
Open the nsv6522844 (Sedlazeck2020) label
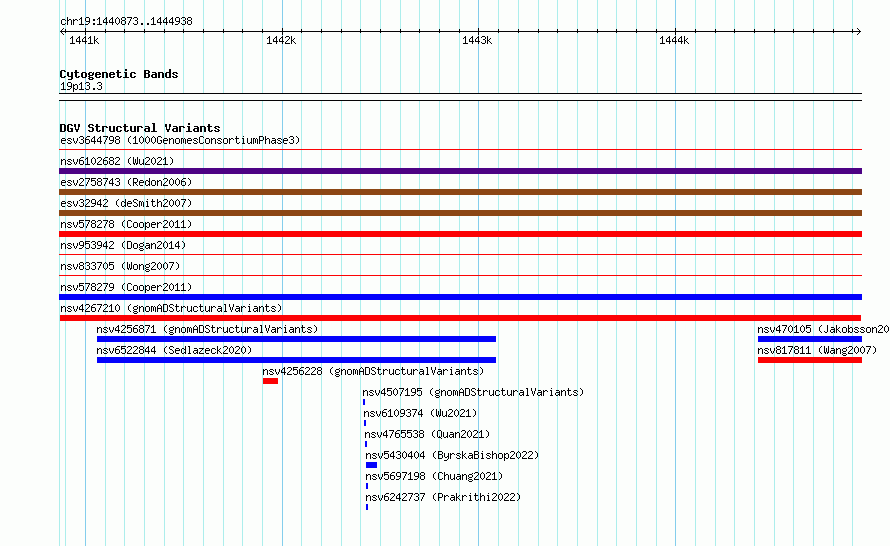tap(174, 350)
